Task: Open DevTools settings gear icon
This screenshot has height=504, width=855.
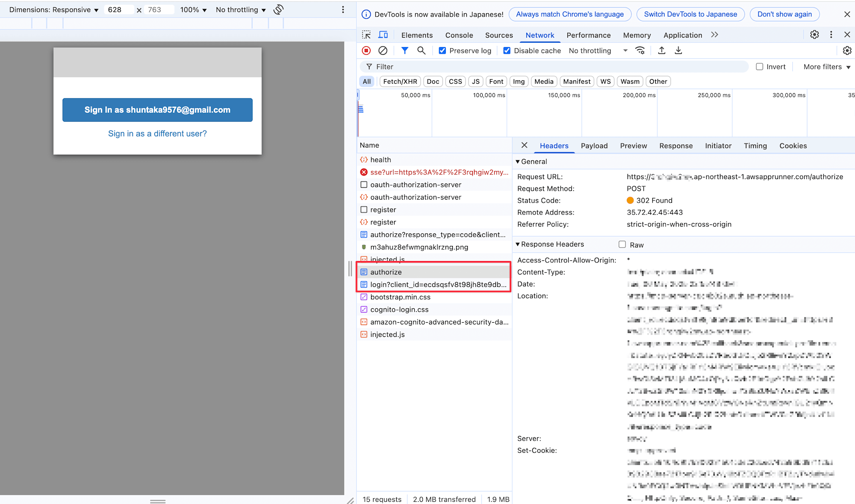Action: [814, 35]
